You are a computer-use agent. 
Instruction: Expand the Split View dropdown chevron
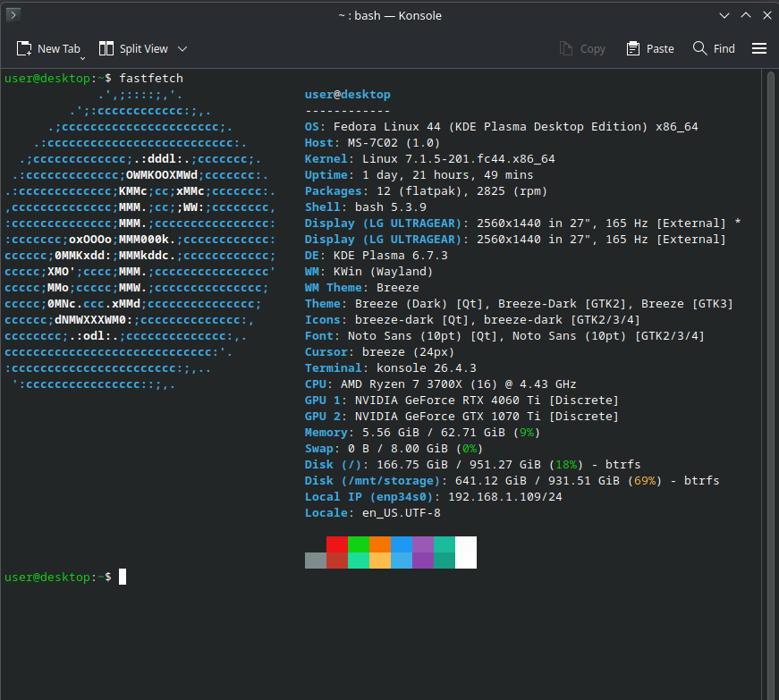[x=182, y=48]
